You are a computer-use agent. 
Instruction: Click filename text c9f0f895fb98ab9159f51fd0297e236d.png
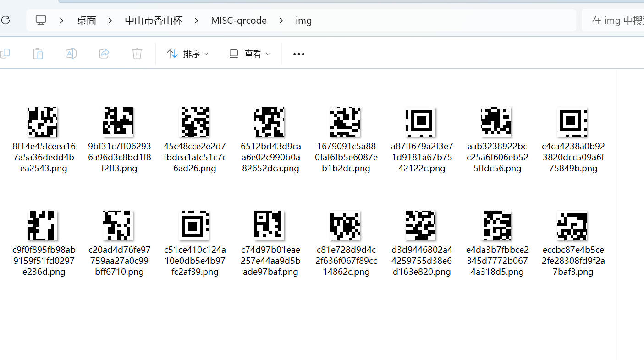click(x=44, y=261)
